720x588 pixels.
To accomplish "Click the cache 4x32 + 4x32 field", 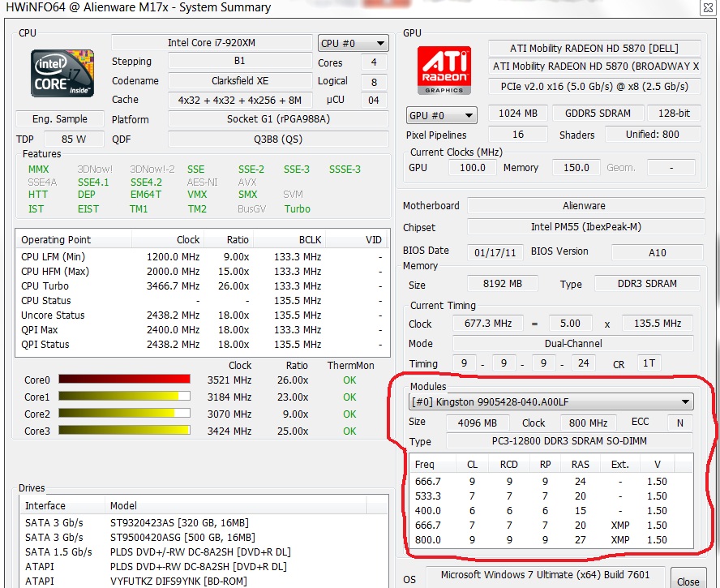I will point(240,100).
